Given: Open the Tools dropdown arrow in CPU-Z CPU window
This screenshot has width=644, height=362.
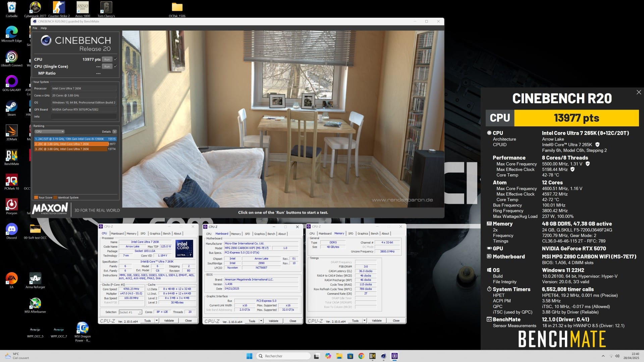Looking at the screenshot, I should coord(157,321).
